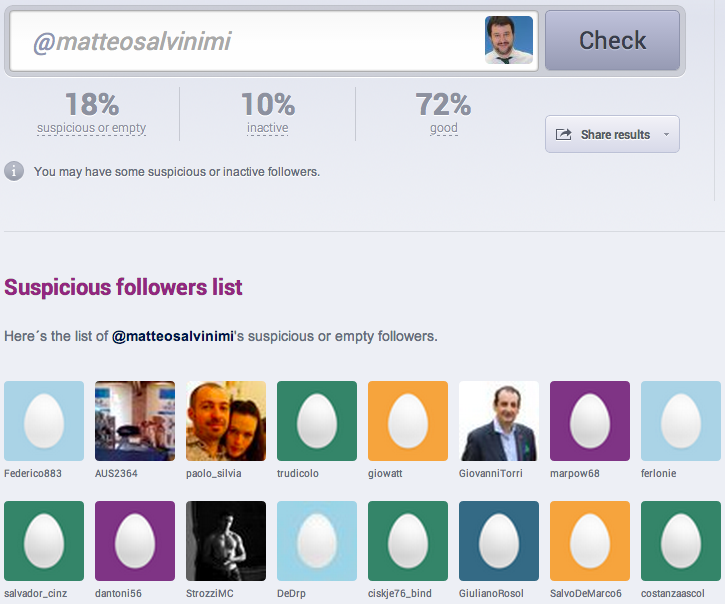Click the Check button
The width and height of the screenshot is (725, 604).
point(612,41)
